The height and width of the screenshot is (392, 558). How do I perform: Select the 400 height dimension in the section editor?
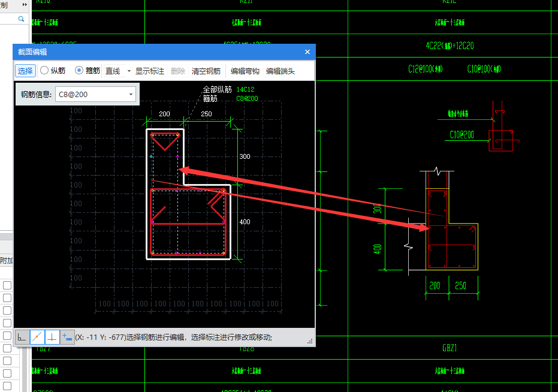click(x=245, y=222)
